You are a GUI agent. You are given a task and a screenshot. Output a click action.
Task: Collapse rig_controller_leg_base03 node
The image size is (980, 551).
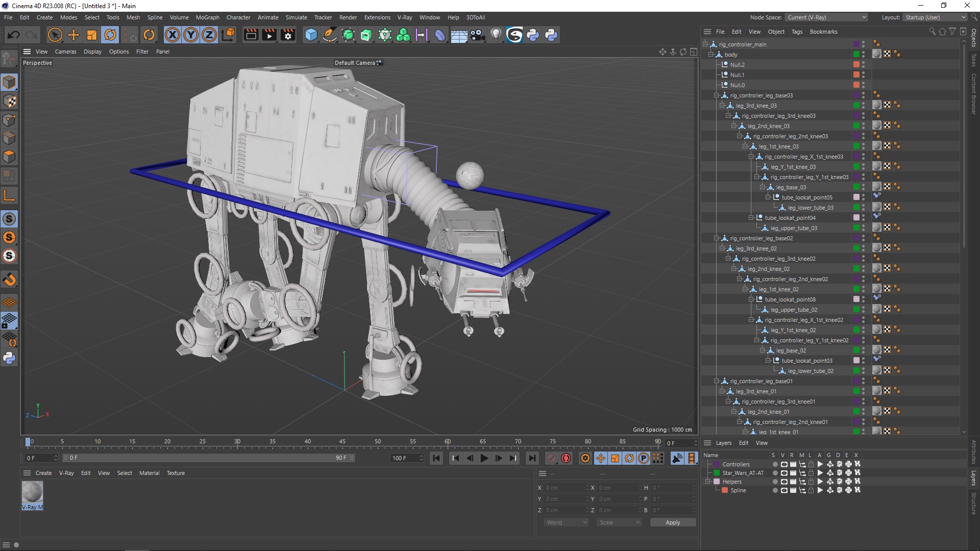click(x=717, y=95)
